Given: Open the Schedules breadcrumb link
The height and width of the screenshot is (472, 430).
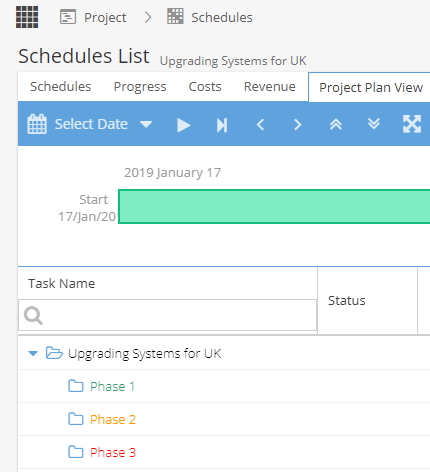Looking at the screenshot, I should click(x=210, y=17).
